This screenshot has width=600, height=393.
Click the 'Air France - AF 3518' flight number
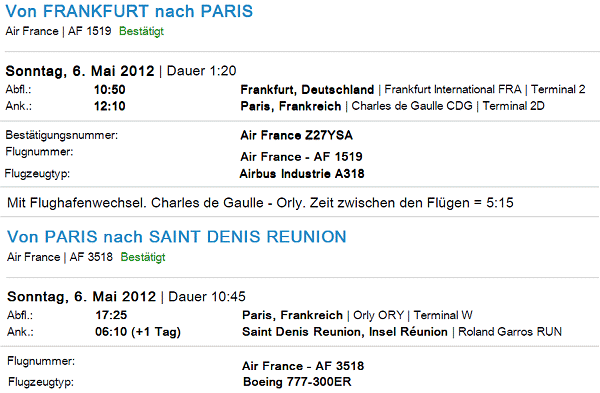303,366
